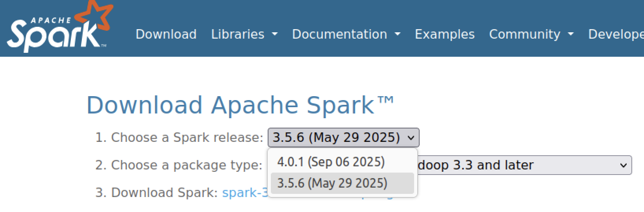Click the Download Apache Spark heading

click(x=240, y=105)
